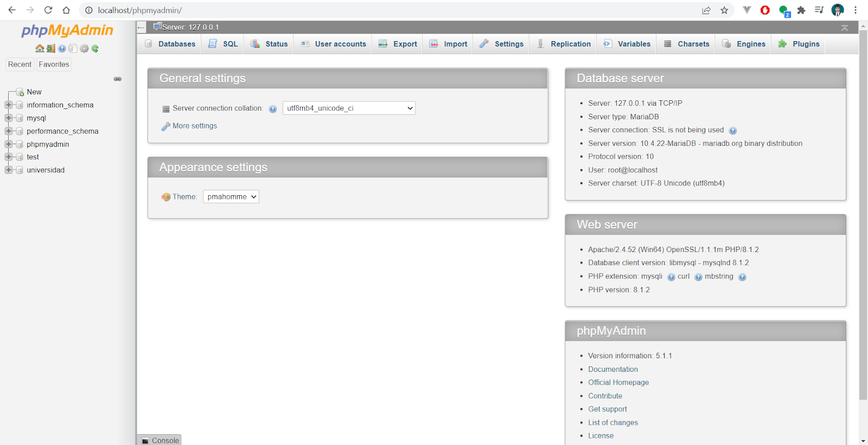The image size is (868, 445).
Task: Open the More settings link
Action: [x=195, y=126]
